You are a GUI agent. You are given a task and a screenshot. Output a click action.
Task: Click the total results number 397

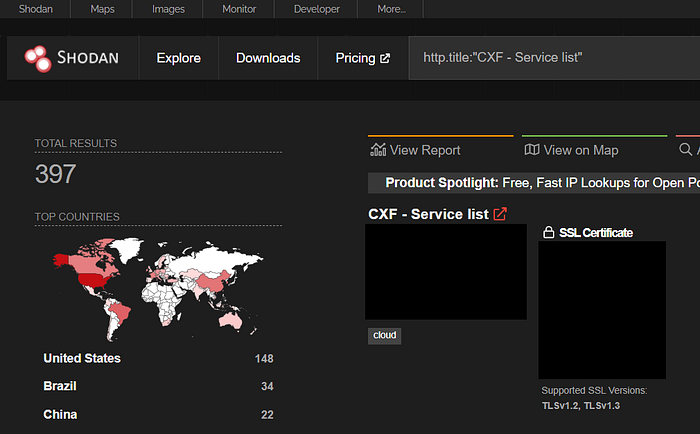click(55, 174)
